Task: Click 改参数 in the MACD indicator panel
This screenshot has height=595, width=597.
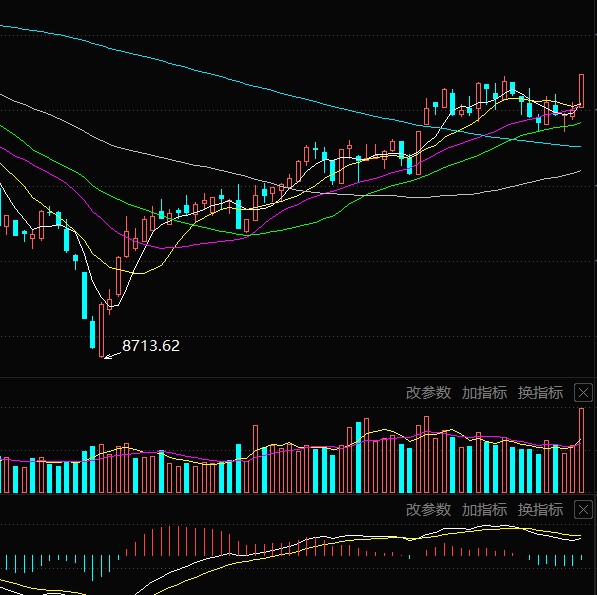Action: pos(428,509)
